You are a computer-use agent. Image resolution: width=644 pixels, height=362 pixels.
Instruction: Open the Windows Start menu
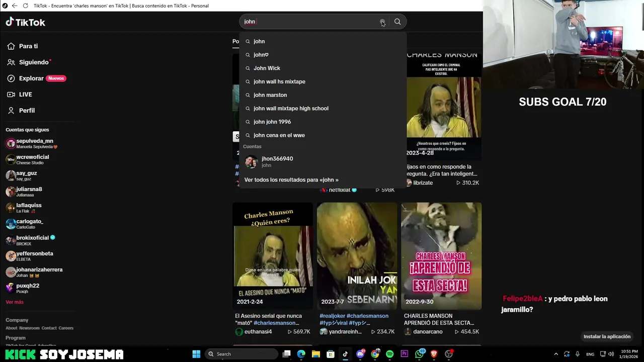(196, 354)
